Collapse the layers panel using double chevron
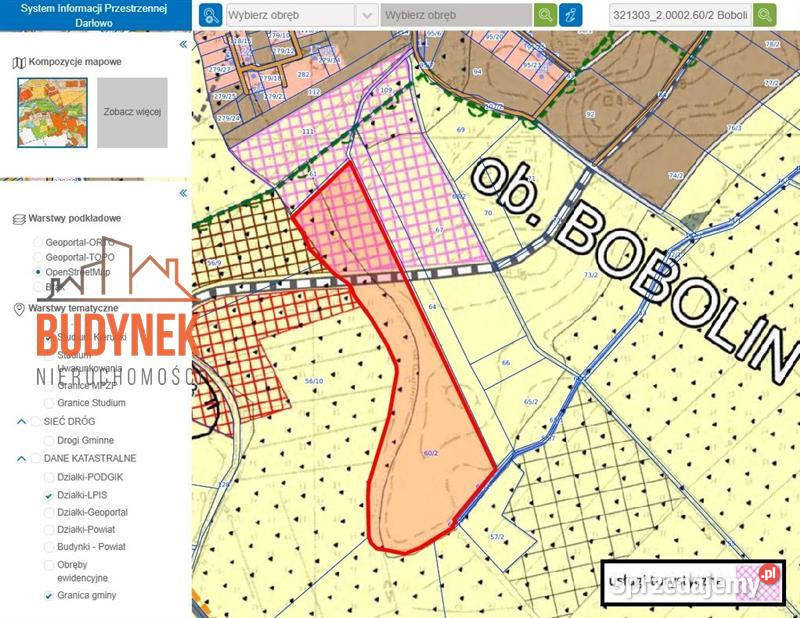Image resolution: width=800 pixels, height=618 pixels. click(182, 193)
